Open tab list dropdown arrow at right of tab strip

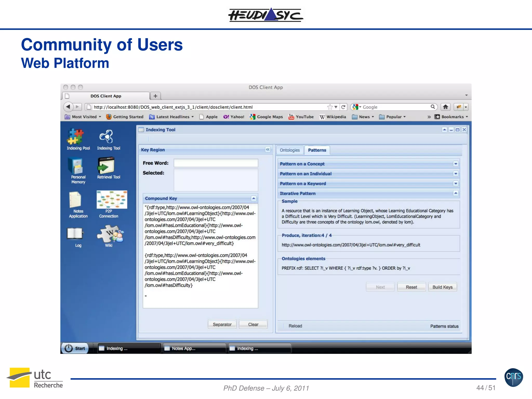pos(466,95)
